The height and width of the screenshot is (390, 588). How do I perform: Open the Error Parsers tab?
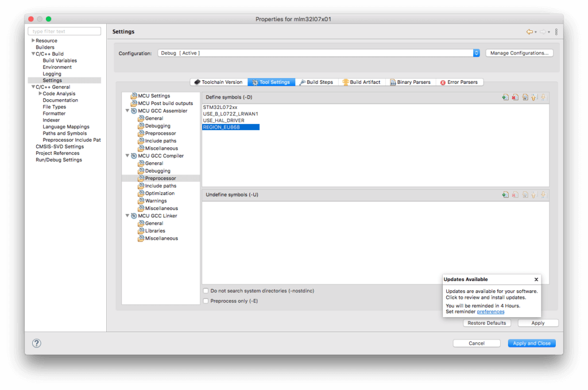[463, 81]
